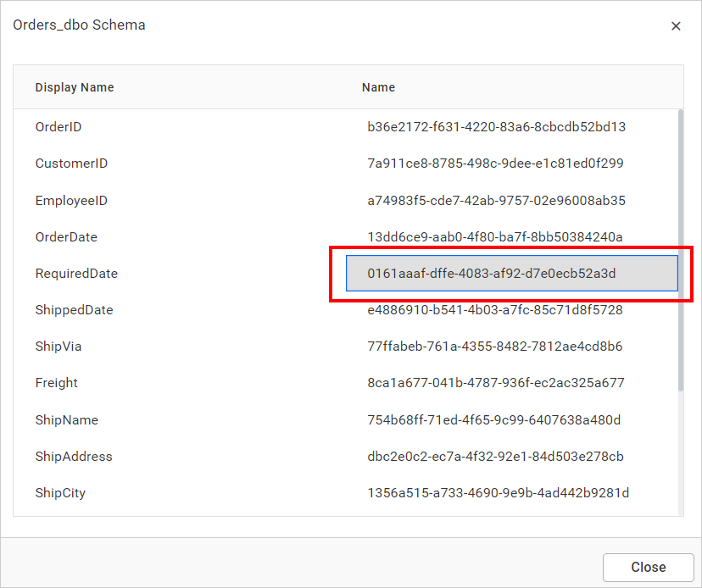Image resolution: width=702 pixels, height=588 pixels.
Task: Select the CustomerID display name
Action: (71, 164)
